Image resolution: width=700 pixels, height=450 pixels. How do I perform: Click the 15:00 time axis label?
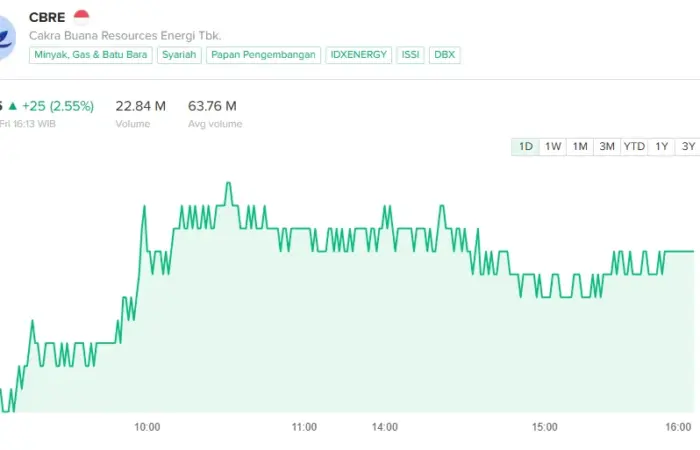point(545,427)
